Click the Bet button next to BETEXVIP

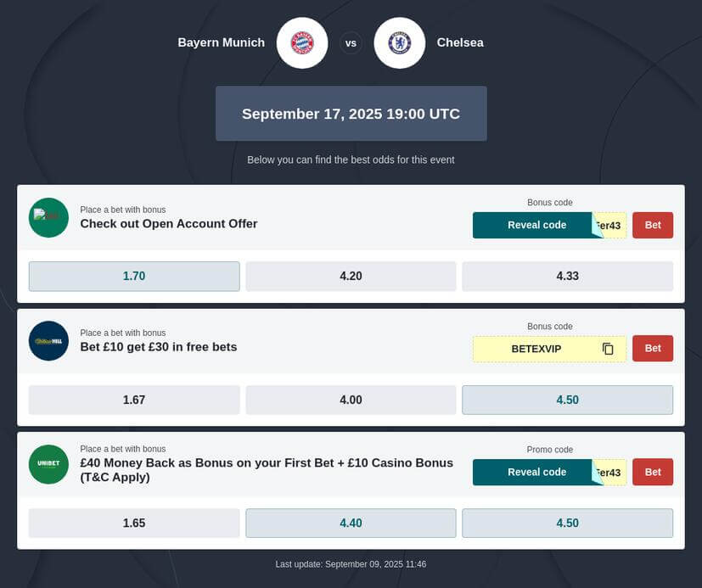coord(653,348)
